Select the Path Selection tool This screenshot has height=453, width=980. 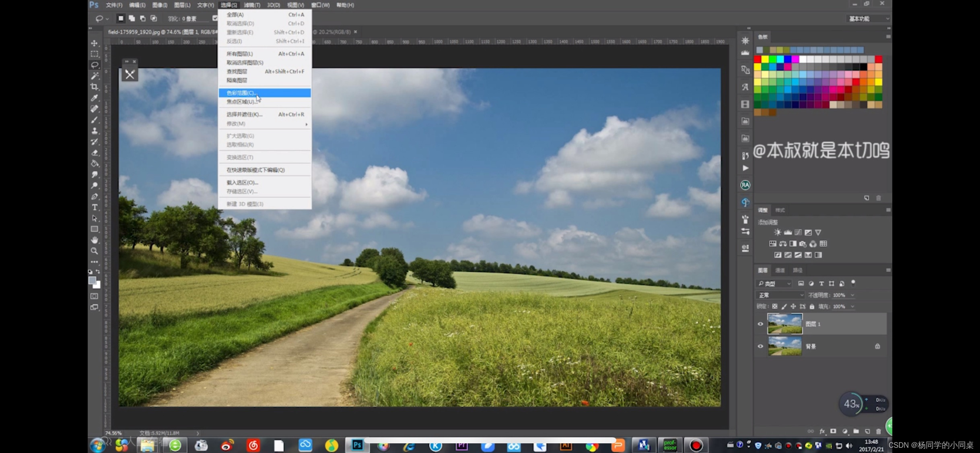(95, 218)
